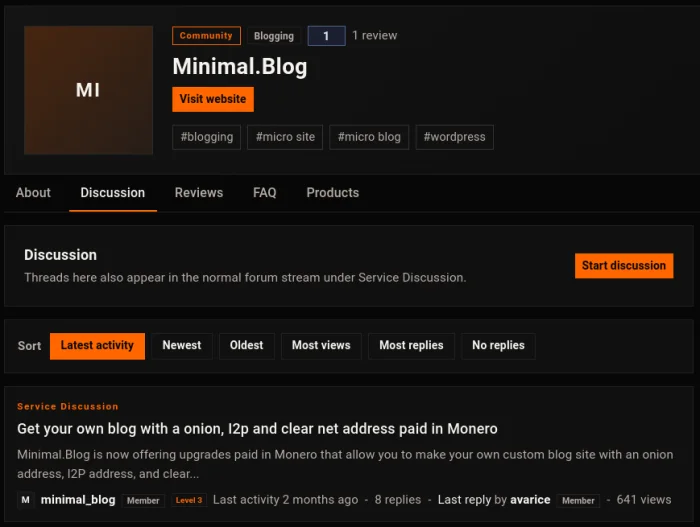Switch to the Reviews tab
The image size is (700, 527).
click(199, 192)
